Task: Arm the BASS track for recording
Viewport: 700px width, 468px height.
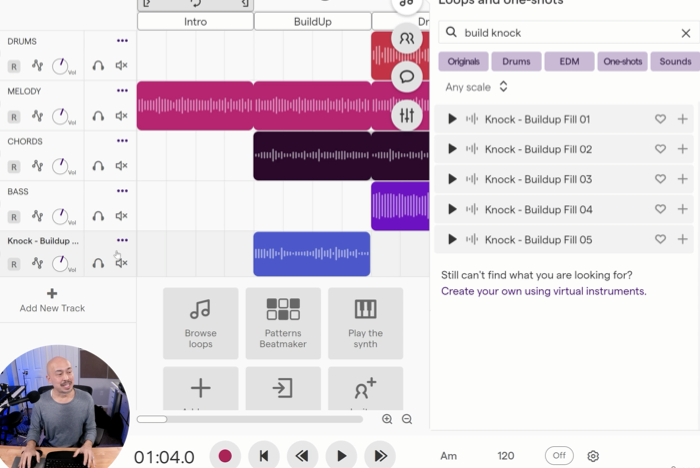Action: click(x=14, y=217)
